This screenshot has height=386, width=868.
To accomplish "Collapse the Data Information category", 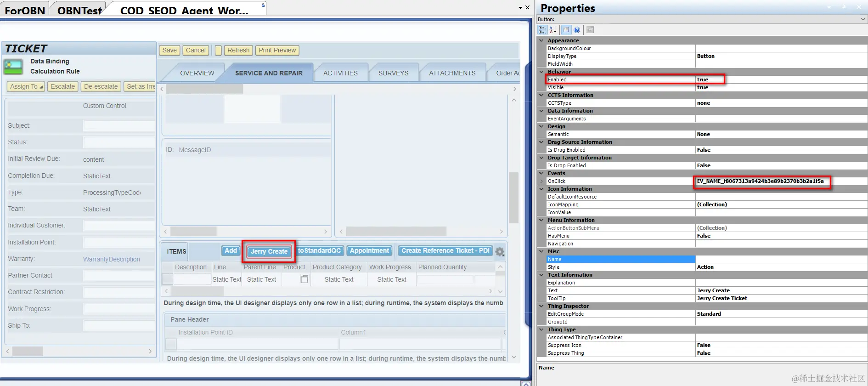I will [x=541, y=111].
